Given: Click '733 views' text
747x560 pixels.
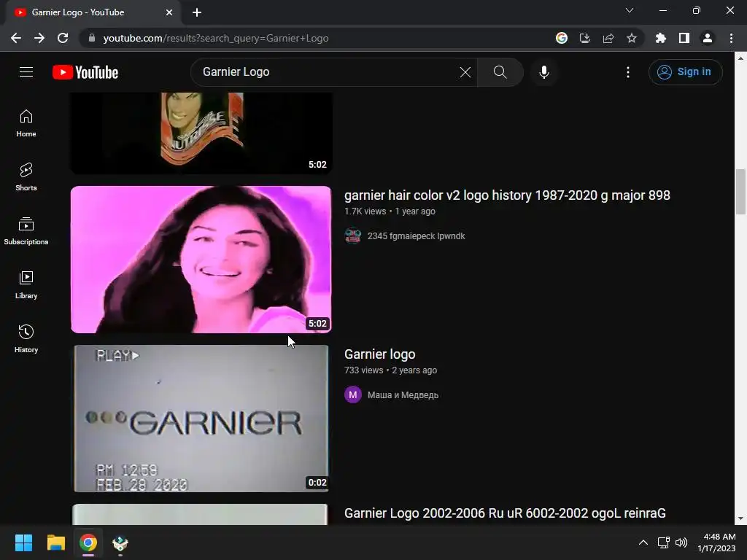Looking at the screenshot, I should coord(363,370).
